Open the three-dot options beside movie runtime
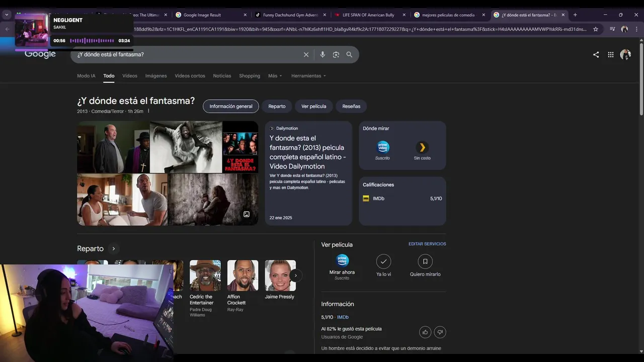 (x=148, y=111)
